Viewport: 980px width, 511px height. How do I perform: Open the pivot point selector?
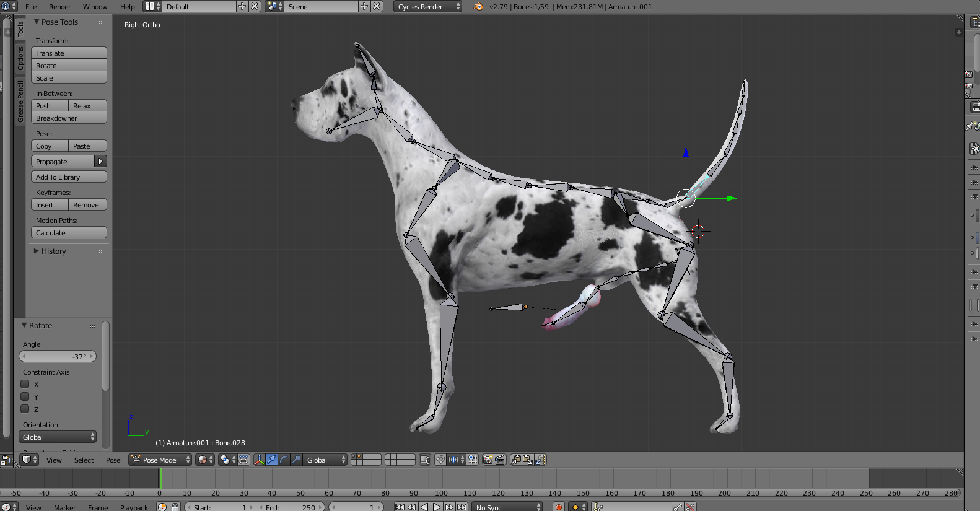[x=227, y=460]
